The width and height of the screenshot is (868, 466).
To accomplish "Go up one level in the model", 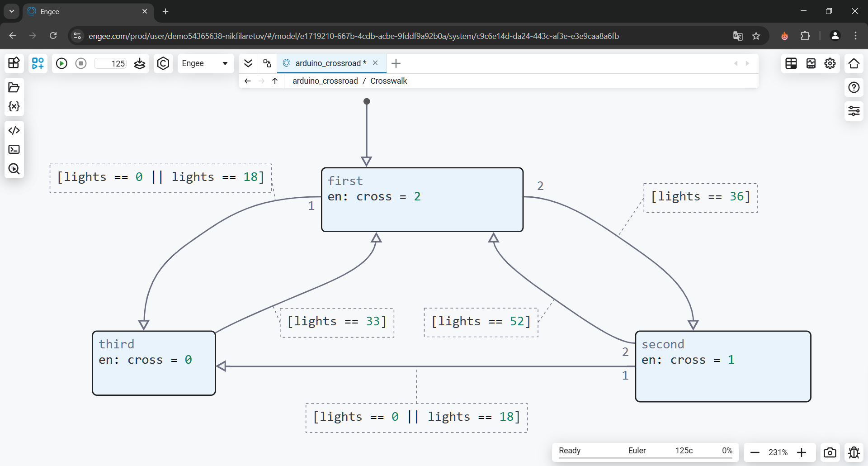I will (275, 81).
